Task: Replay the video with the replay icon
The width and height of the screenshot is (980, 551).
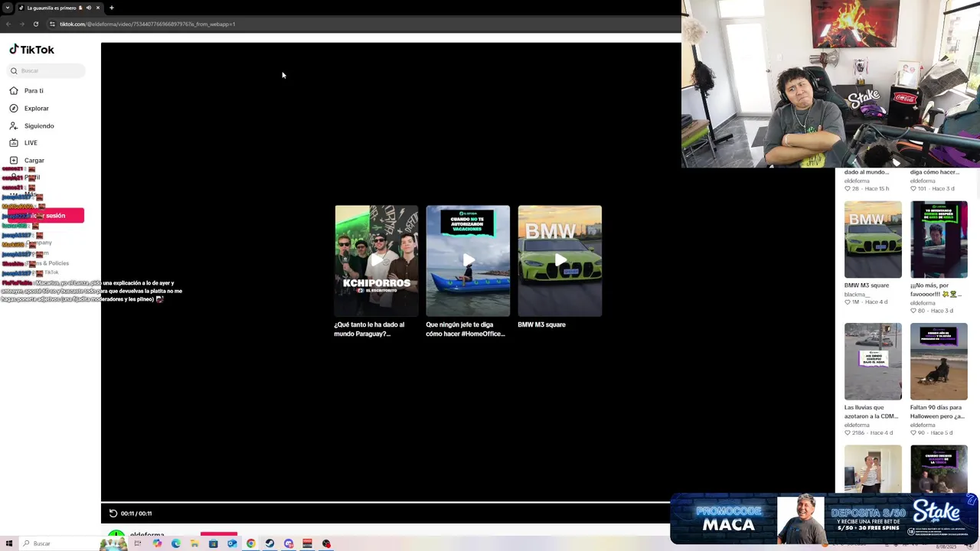Action: click(113, 514)
